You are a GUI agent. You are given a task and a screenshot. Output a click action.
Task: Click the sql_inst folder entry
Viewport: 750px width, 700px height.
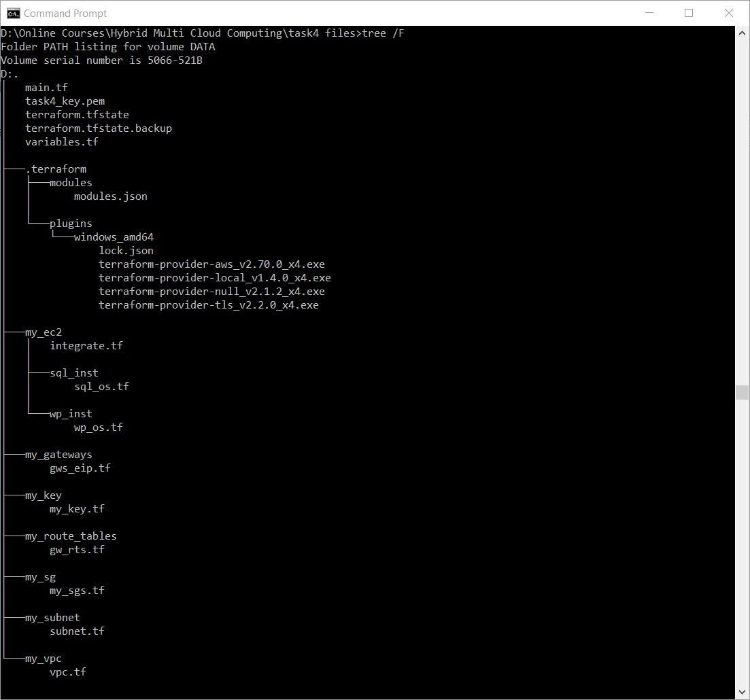coord(74,373)
